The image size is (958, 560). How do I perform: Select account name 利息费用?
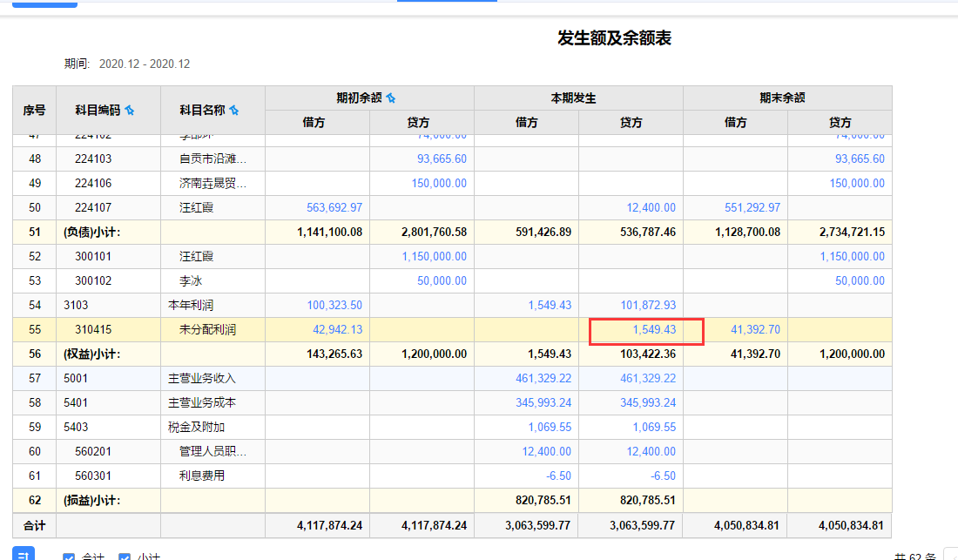click(202, 476)
